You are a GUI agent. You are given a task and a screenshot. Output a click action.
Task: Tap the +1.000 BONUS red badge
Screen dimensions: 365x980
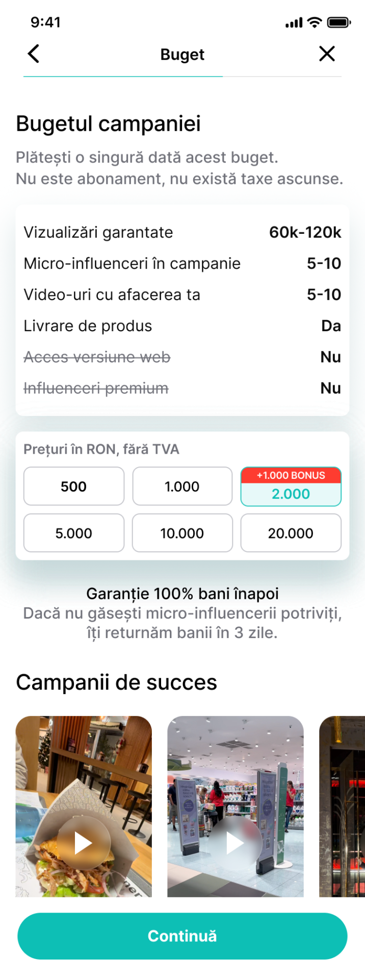pos(291,475)
